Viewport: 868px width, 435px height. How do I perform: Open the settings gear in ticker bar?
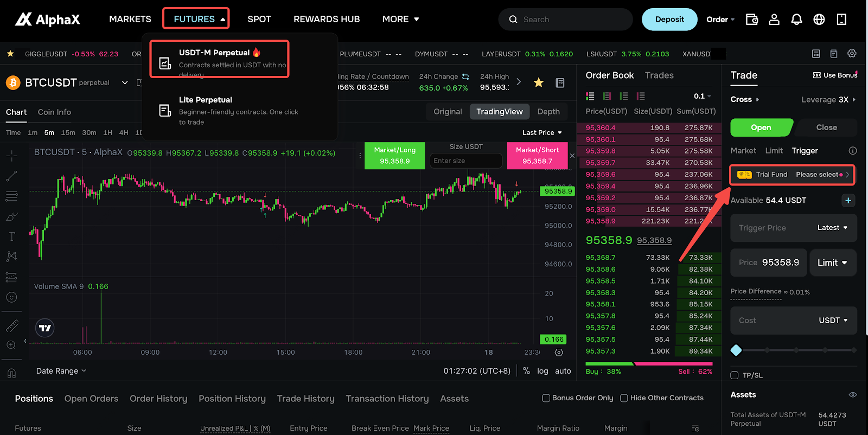coord(852,54)
